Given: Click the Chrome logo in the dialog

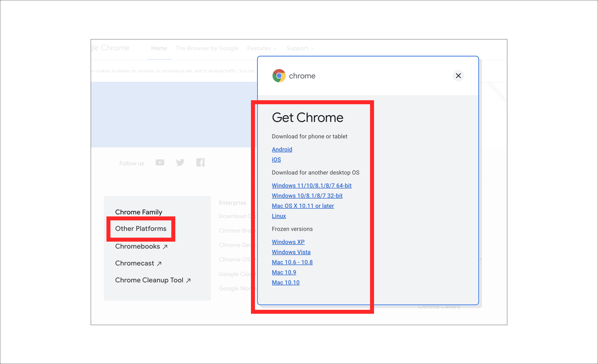Looking at the screenshot, I should coord(279,76).
